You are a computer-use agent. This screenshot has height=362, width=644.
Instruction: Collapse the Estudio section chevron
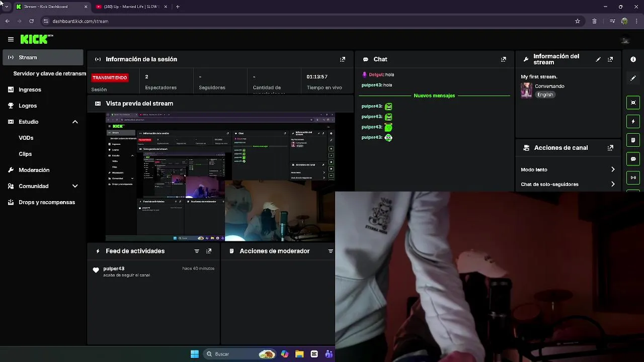coord(75,122)
